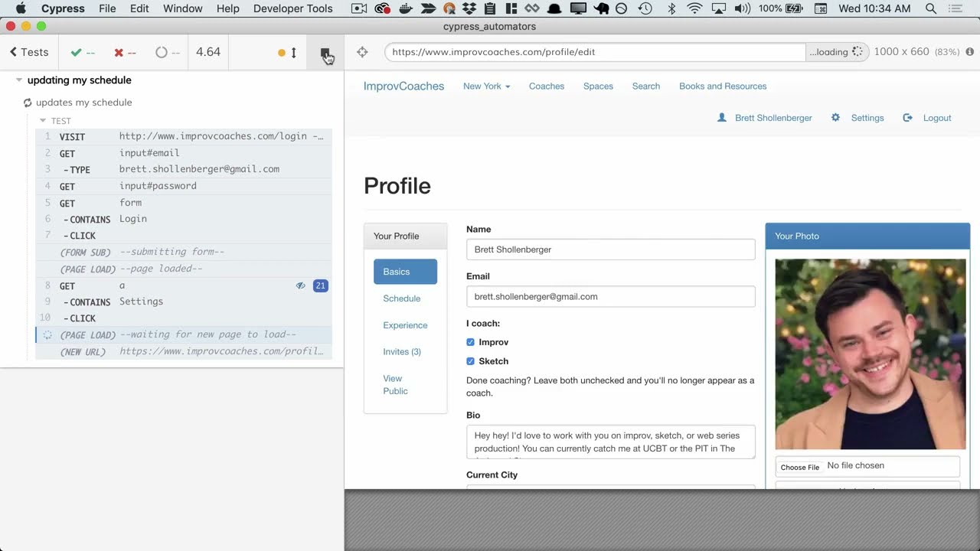Open the New York city dropdown
The height and width of the screenshot is (551, 980).
486,86
